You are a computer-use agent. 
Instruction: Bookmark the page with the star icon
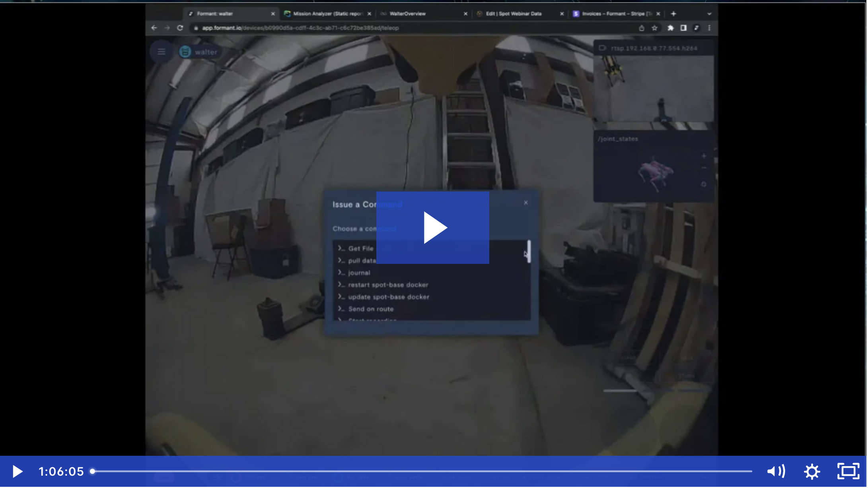654,28
